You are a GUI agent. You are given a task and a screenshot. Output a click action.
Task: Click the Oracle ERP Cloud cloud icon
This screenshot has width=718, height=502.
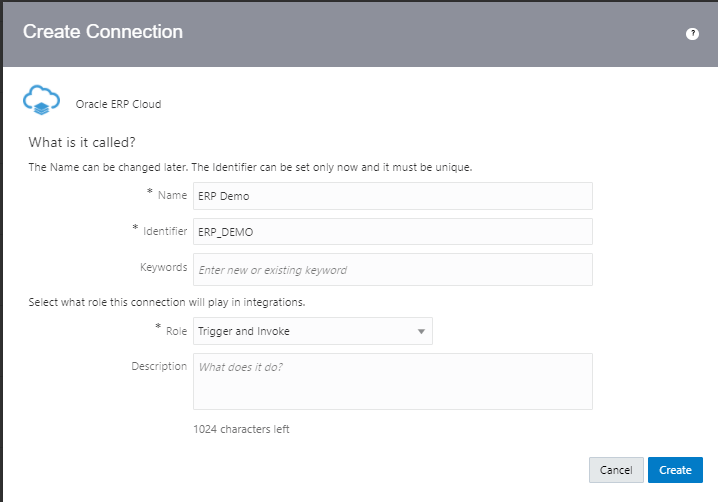[x=42, y=101]
